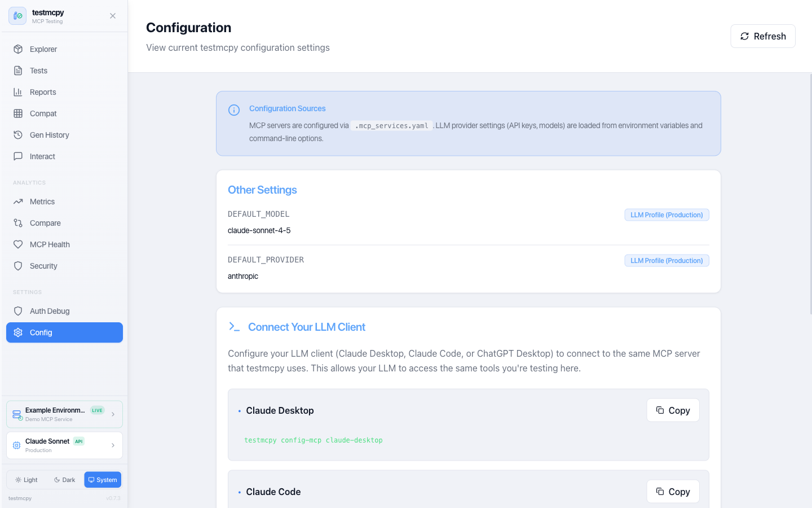Click the page's vertical scrollbar
Viewport: 812px width, 508px height.
click(x=810, y=194)
